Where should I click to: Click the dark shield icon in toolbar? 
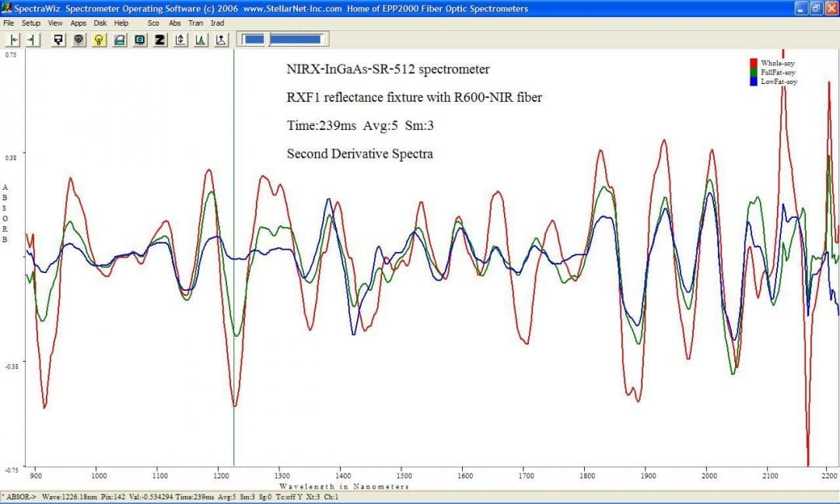[79, 39]
